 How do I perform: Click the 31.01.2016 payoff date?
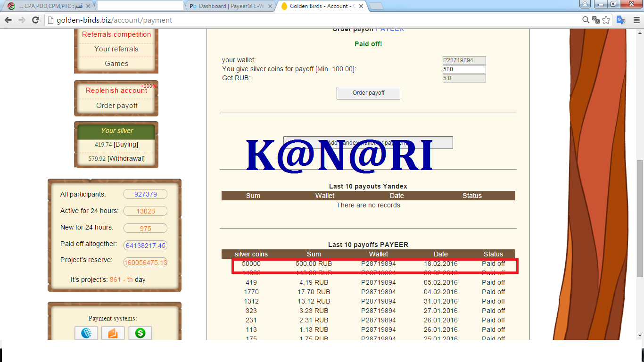coord(441,301)
